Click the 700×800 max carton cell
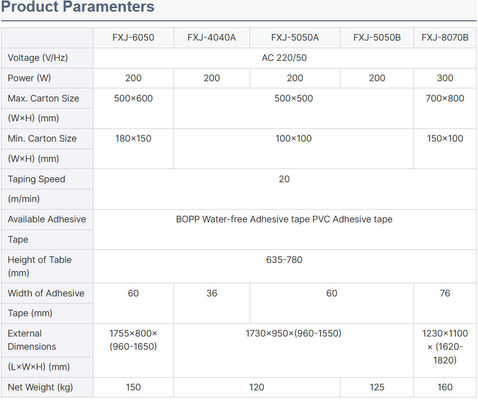The image size is (478, 400). [445, 109]
